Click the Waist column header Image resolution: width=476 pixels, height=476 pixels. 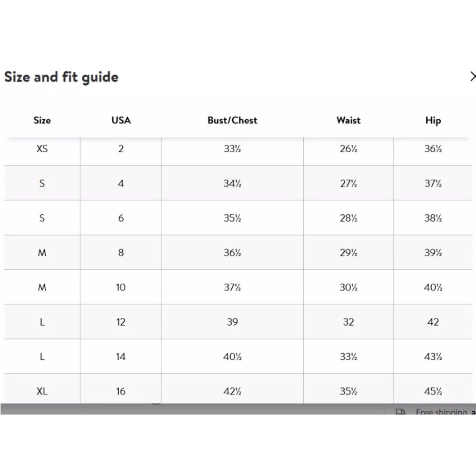point(348,120)
